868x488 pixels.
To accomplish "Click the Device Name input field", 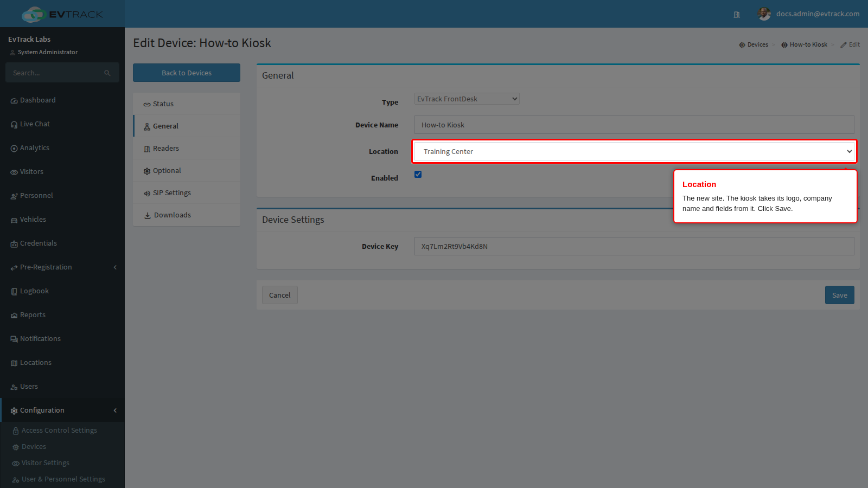I will [634, 125].
